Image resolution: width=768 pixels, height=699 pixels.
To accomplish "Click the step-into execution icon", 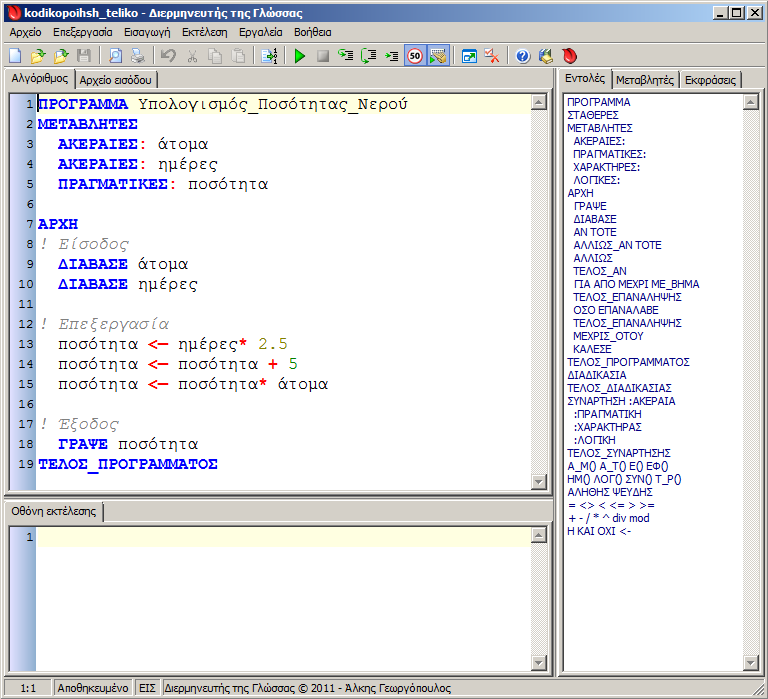I will [346, 56].
